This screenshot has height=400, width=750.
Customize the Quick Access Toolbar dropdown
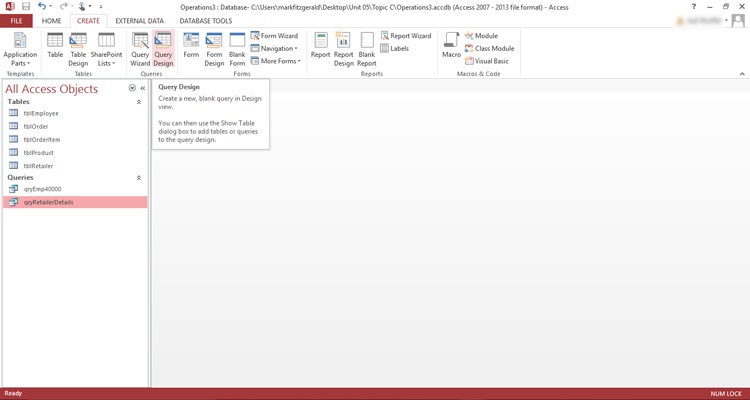coord(101,7)
